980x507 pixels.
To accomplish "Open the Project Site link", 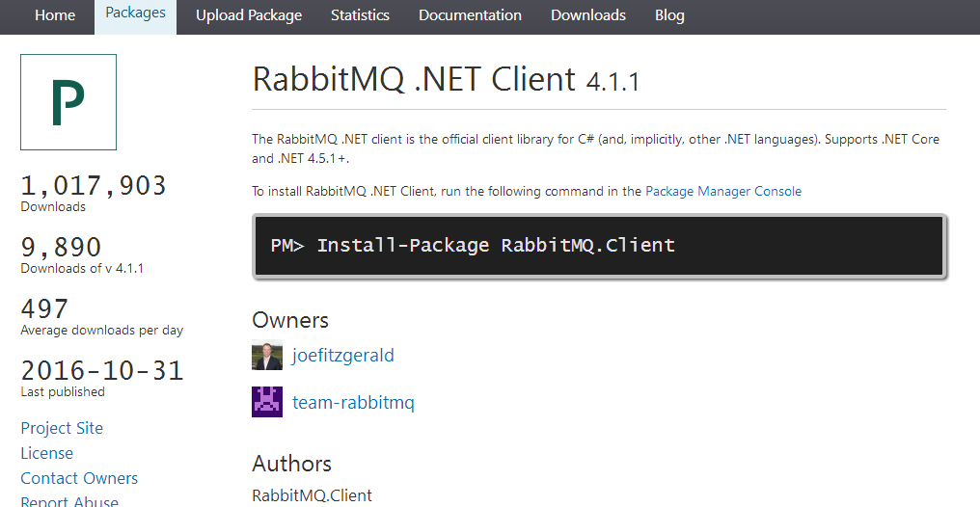I will coord(62,428).
